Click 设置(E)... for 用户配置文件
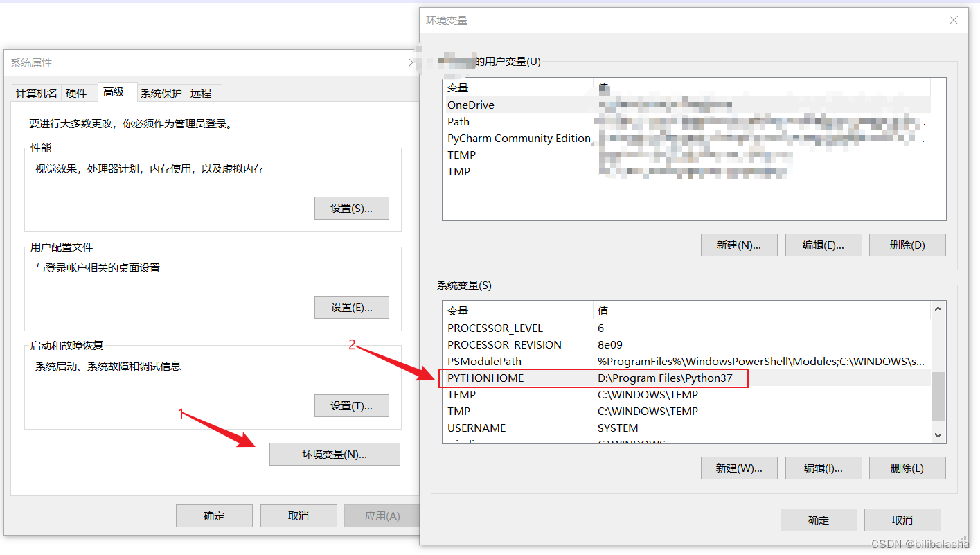This screenshot has width=980, height=555. [352, 307]
